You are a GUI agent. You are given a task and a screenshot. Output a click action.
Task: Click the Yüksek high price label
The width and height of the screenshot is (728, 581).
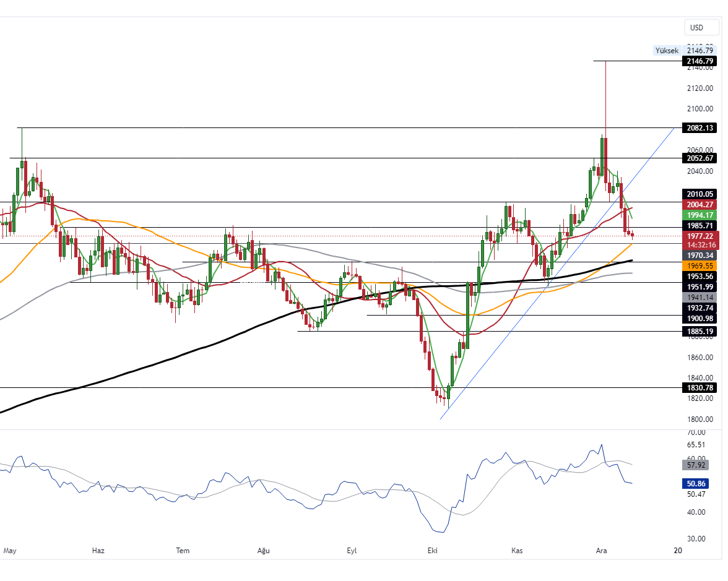(x=667, y=51)
